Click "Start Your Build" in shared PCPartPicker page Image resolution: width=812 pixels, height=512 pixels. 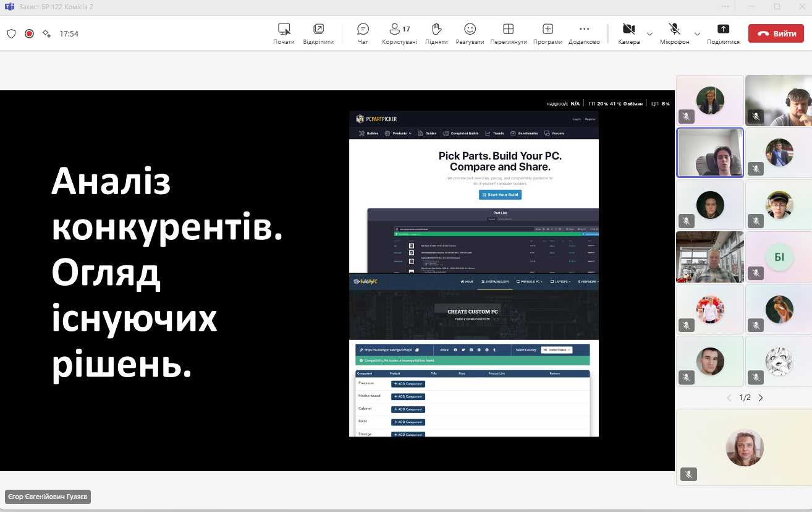click(500, 194)
